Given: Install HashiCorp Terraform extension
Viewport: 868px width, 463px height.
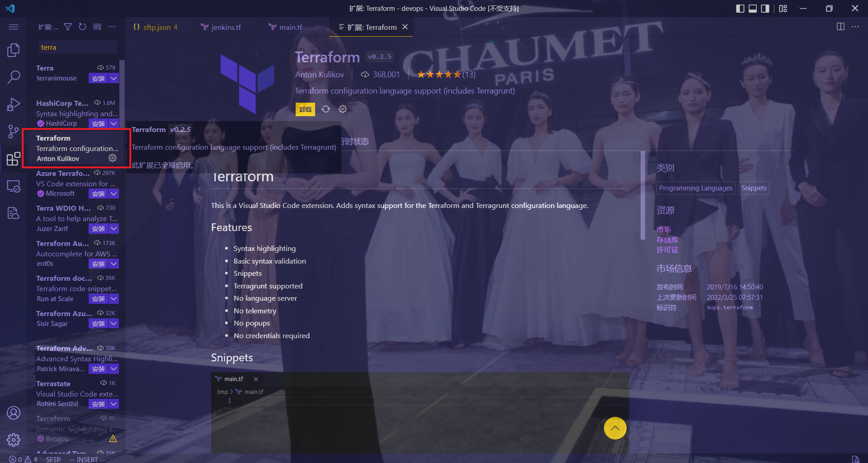Looking at the screenshot, I should pos(98,123).
